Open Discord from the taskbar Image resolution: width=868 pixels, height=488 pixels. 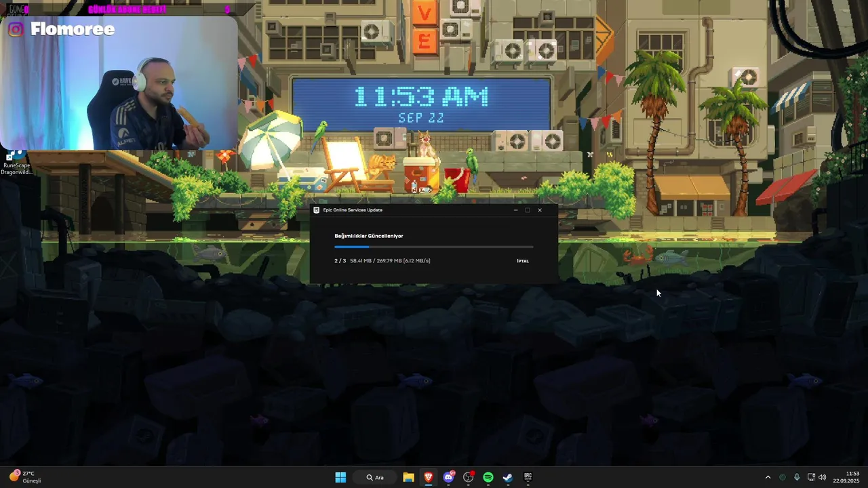pyautogui.click(x=448, y=477)
